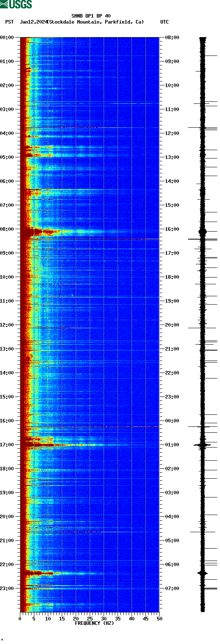This screenshot has width=220, height=644.
Task: Click the 01:00 UTC time label on right
Action: click(172, 445)
